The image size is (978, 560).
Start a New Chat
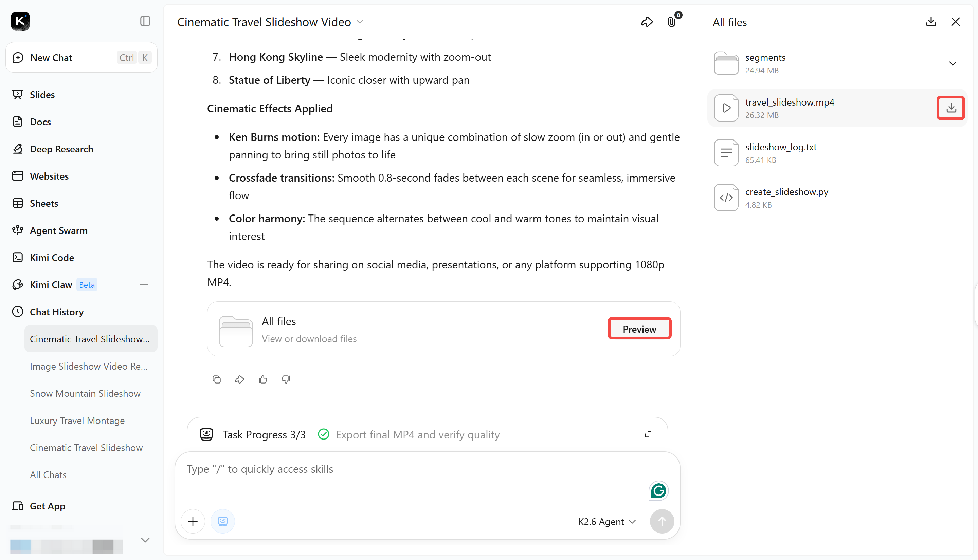tap(81, 58)
